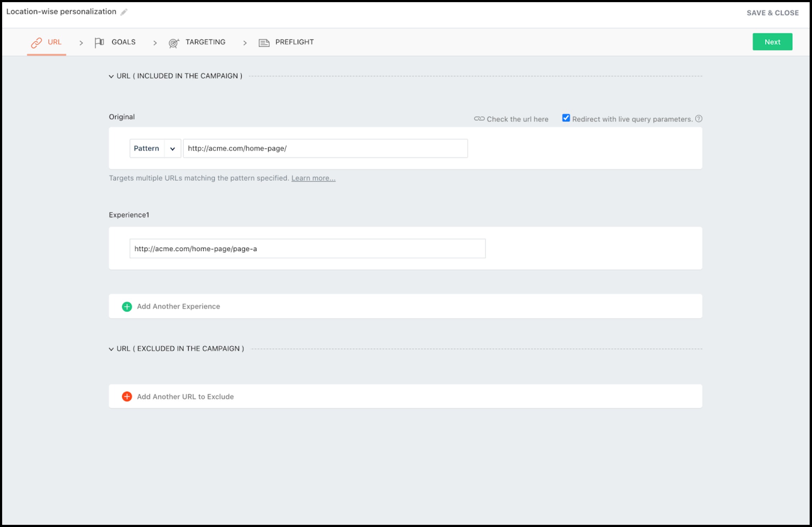Screen dimensions: 812x527
Task: Open the Pattern match type dropdown
Action: pyautogui.click(x=172, y=148)
